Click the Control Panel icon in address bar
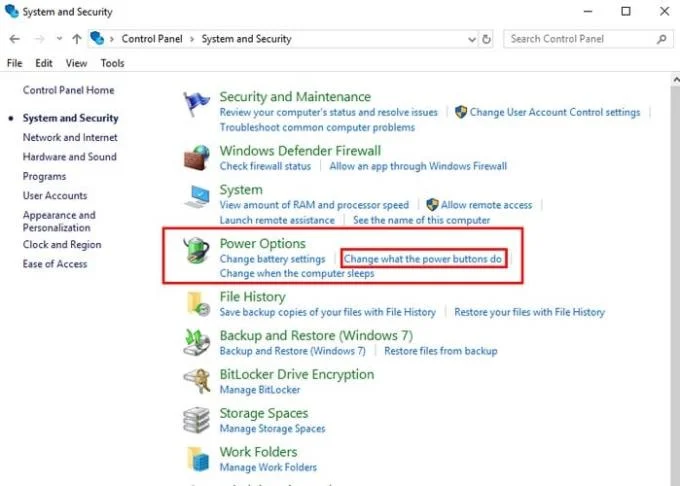 point(97,38)
